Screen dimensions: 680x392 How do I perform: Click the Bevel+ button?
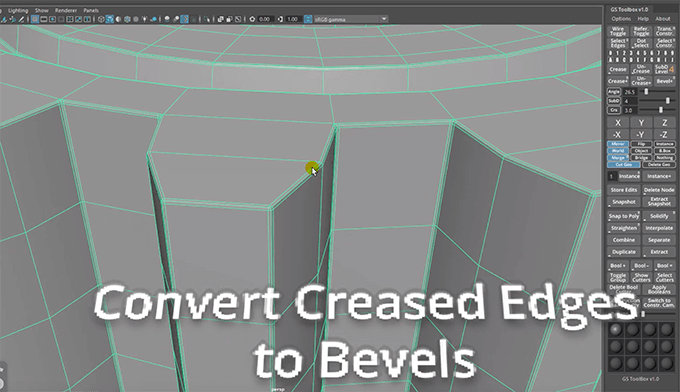click(664, 81)
